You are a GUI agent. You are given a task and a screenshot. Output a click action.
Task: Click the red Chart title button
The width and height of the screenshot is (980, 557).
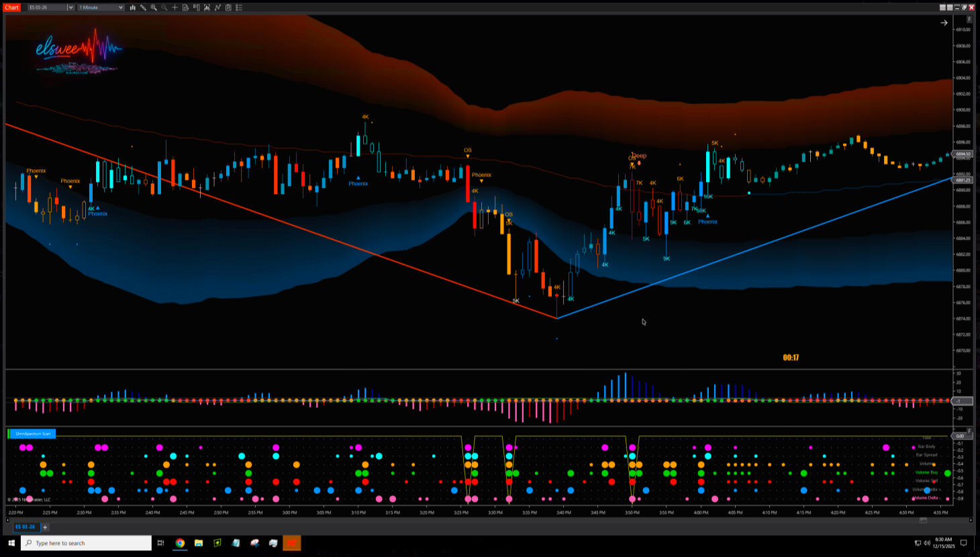12,7
